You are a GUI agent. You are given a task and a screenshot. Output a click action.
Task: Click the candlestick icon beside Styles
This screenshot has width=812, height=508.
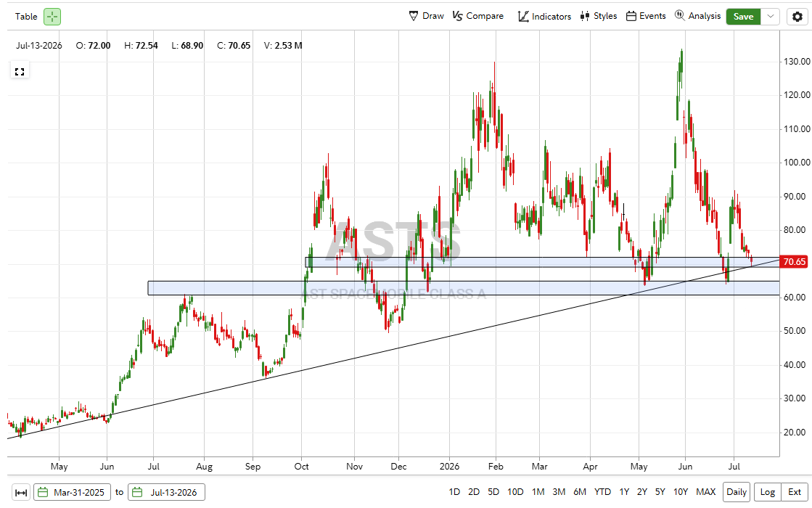tap(585, 16)
